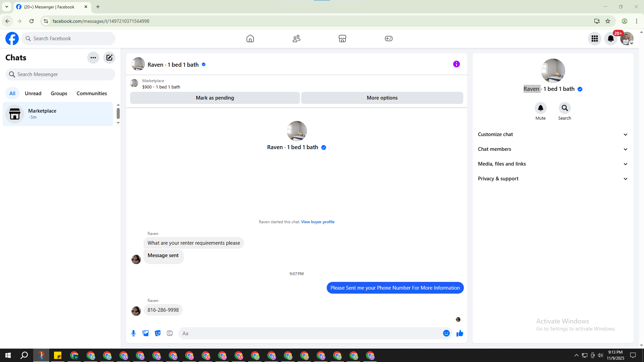Open the emoji picker in message box
The height and width of the screenshot is (362, 644).
446,333
